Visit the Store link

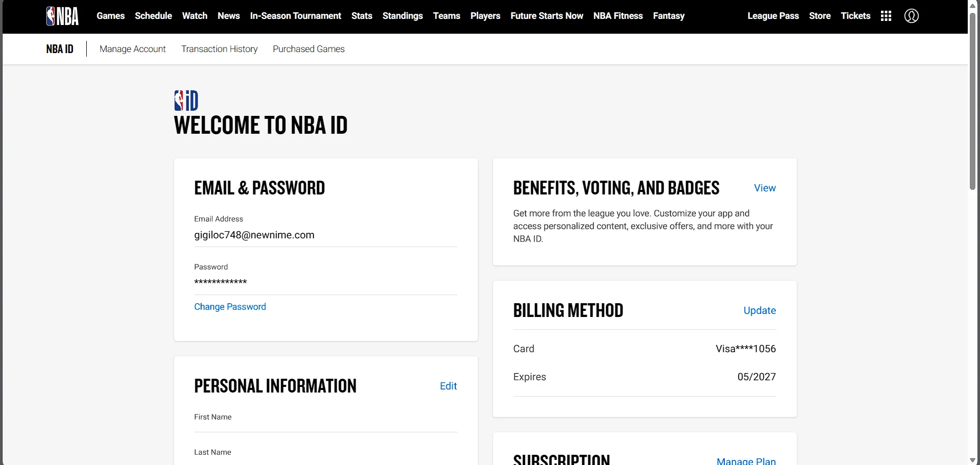click(x=820, y=16)
